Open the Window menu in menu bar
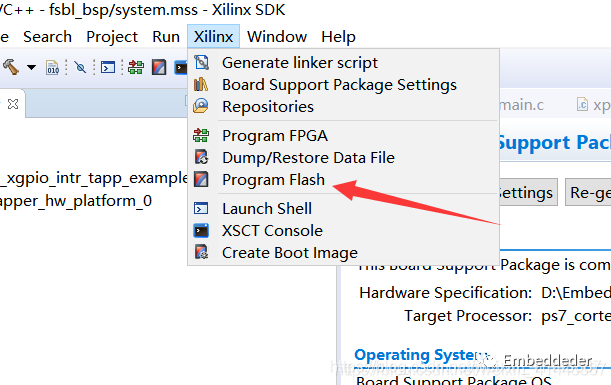 pyautogui.click(x=277, y=37)
